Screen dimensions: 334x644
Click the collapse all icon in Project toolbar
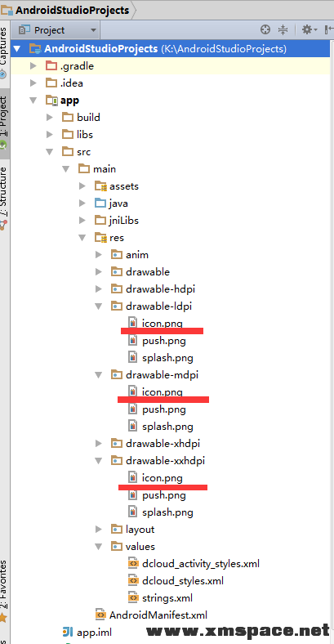click(283, 29)
